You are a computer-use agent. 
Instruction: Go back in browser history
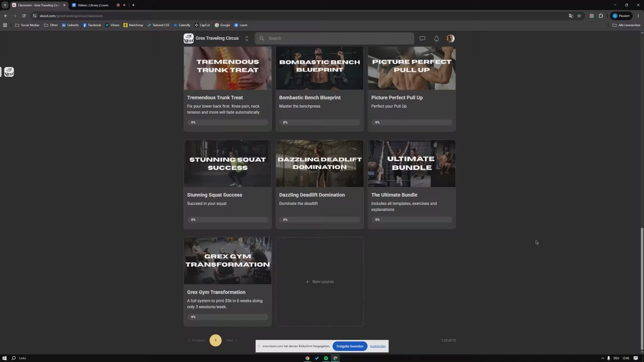pyautogui.click(x=6, y=16)
